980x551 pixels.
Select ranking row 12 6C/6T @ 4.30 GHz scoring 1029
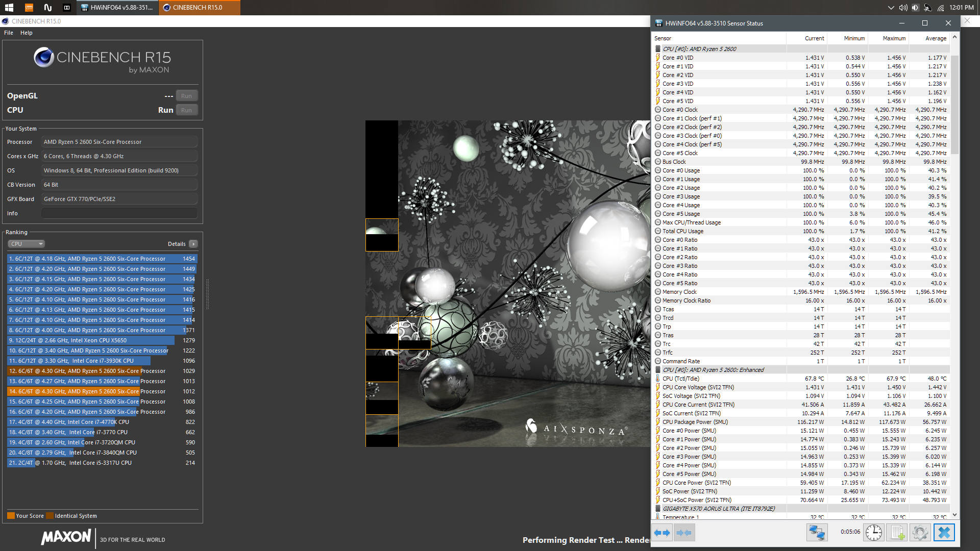tap(102, 371)
